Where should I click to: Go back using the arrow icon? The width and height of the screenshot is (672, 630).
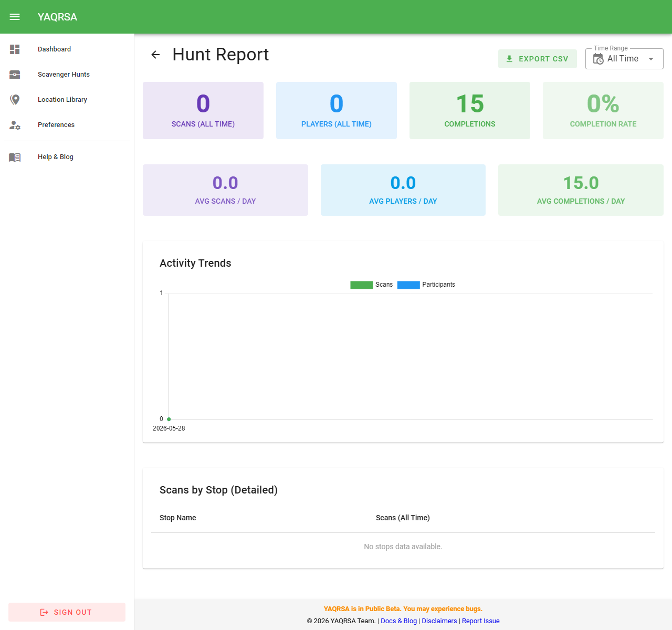coord(155,55)
